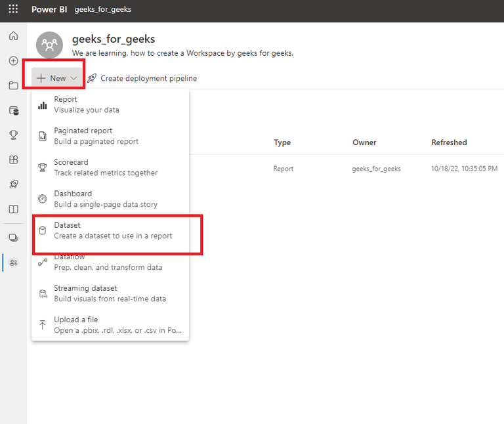Select current workspace people icon in sidebar
This screenshot has height=424, width=504.
(14, 263)
